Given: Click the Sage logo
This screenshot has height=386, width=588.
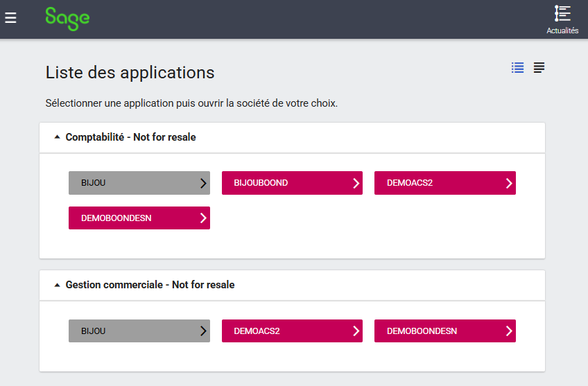Looking at the screenshot, I should tap(67, 18).
